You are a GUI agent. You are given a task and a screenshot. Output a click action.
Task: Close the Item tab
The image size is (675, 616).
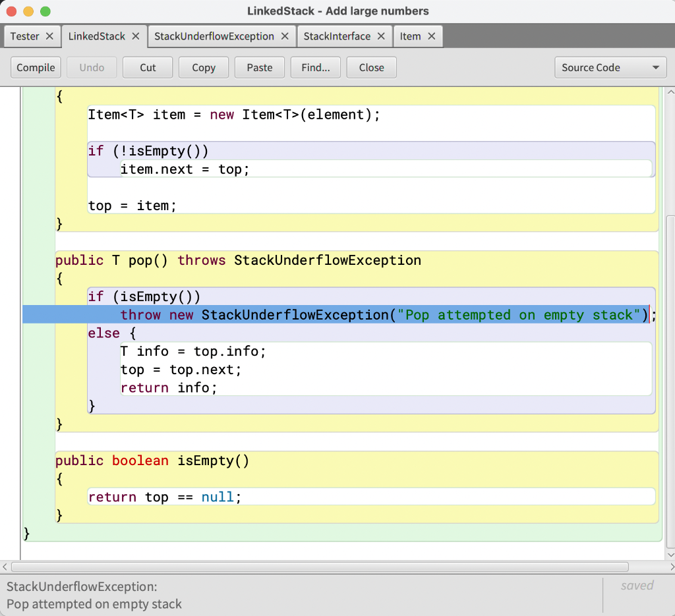pos(431,36)
